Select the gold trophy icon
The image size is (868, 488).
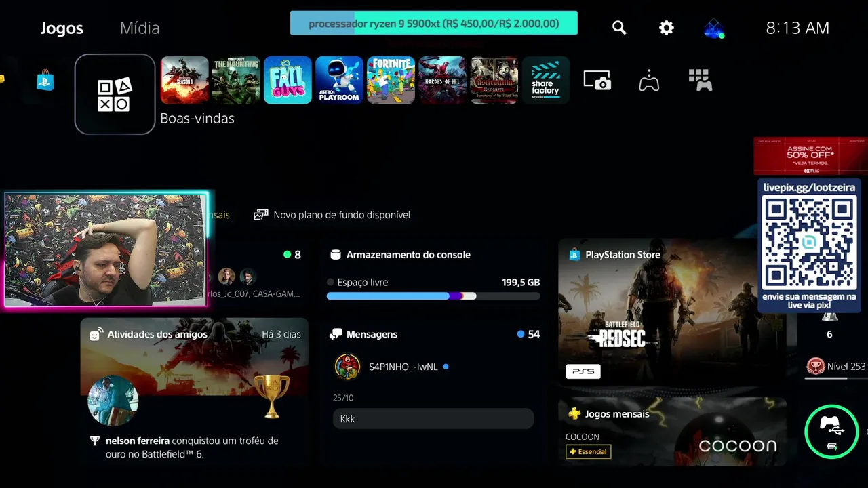(271, 396)
